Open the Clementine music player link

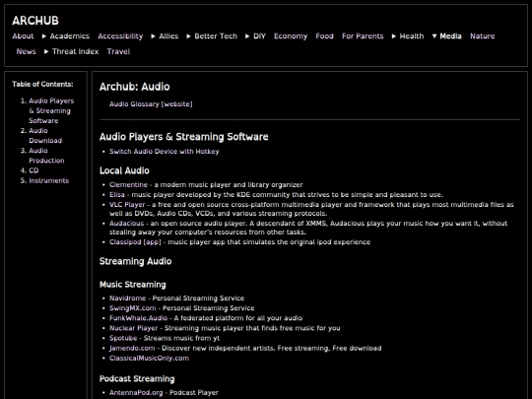[x=128, y=185]
